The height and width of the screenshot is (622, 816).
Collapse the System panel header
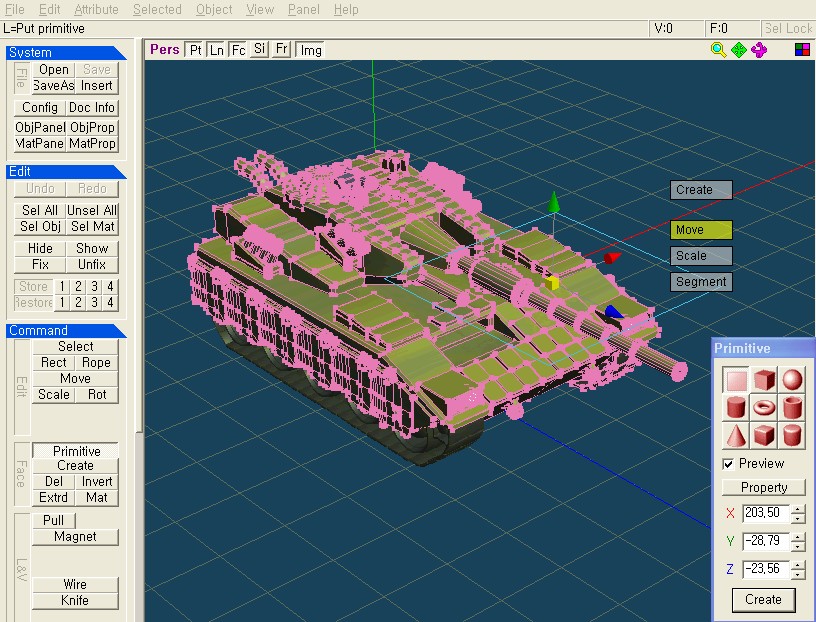pyautogui.click(x=66, y=53)
